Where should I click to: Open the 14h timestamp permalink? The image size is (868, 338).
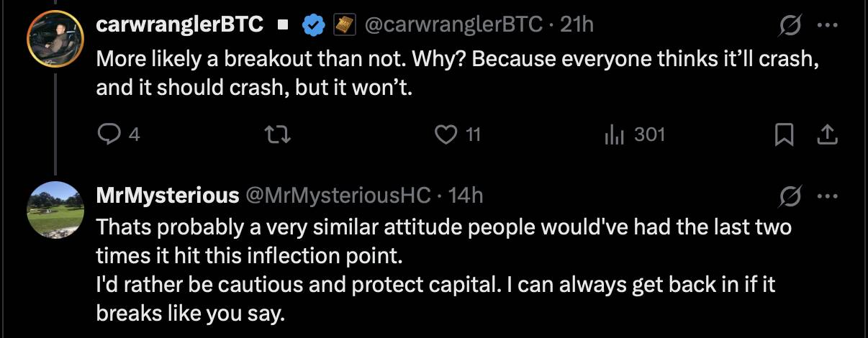click(466, 195)
